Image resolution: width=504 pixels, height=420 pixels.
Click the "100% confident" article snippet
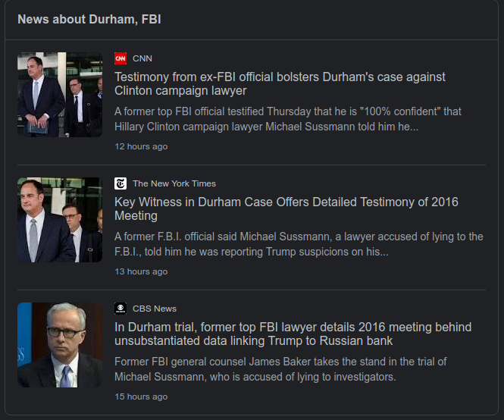287,118
